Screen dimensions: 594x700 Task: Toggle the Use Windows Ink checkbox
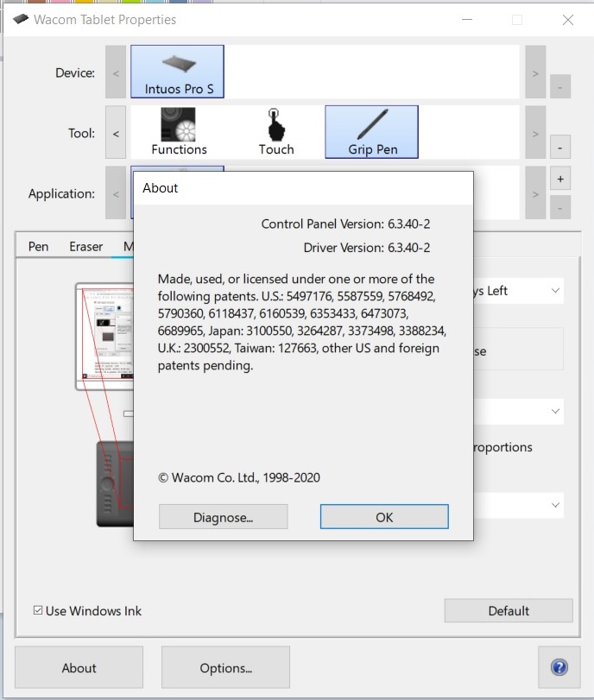click(38, 610)
